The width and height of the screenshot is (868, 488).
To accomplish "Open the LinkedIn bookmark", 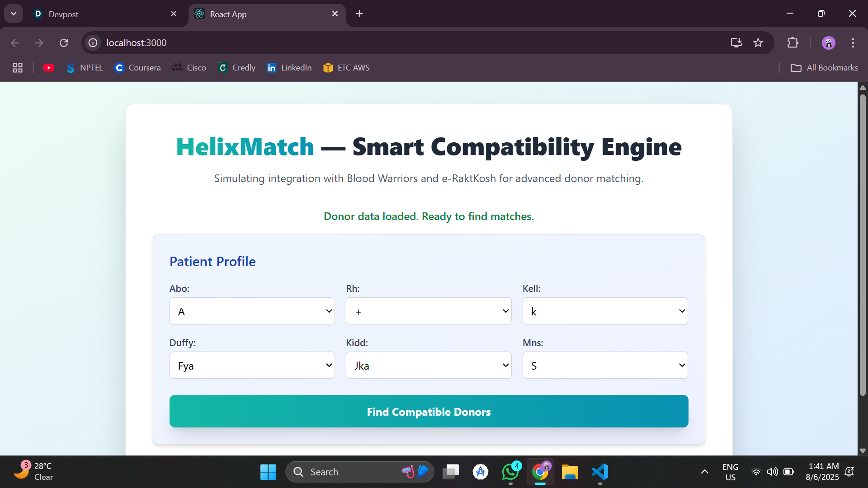I will coord(289,68).
